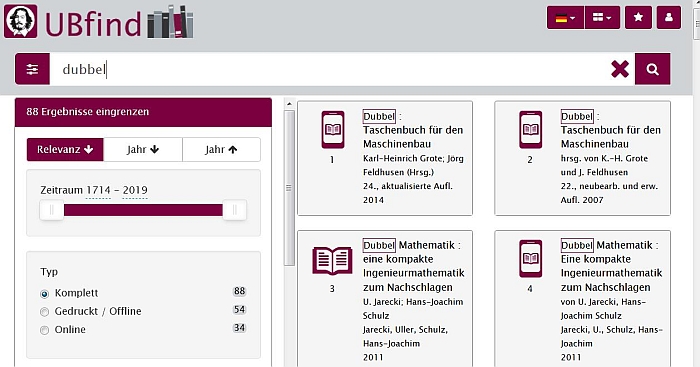Click the results list scrollbar up arrow
The width and height of the screenshot is (700, 367).
point(289,104)
